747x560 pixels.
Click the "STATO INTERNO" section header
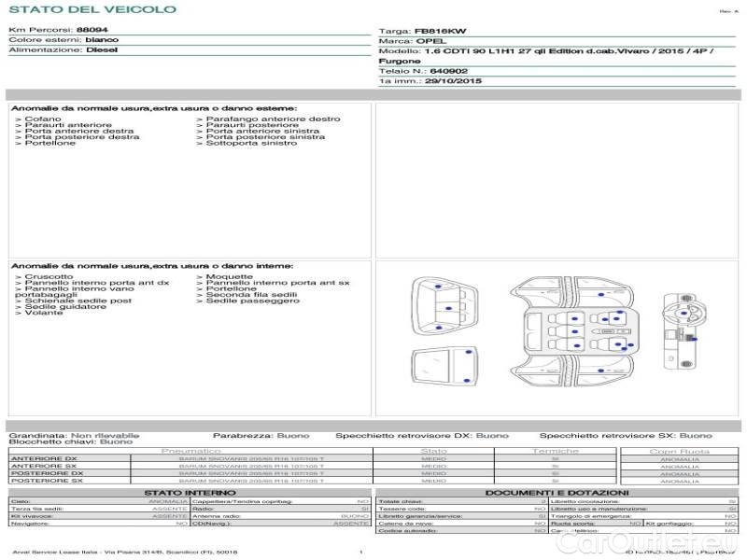(190, 493)
